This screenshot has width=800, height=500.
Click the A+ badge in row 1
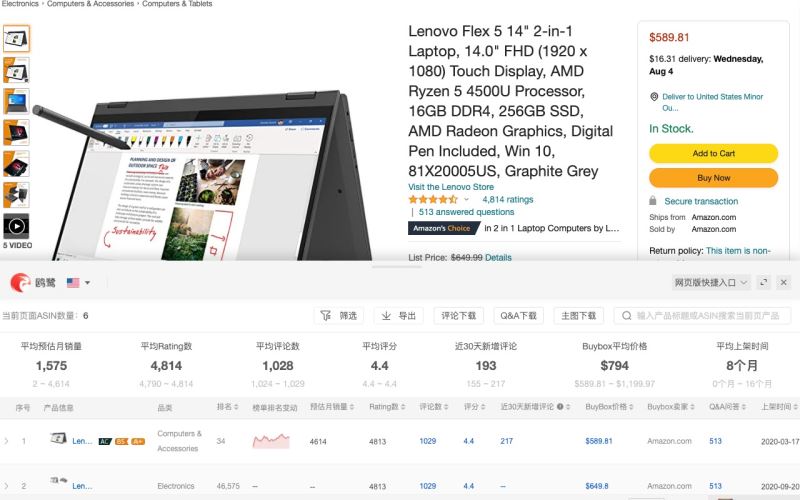click(x=138, y=441)
